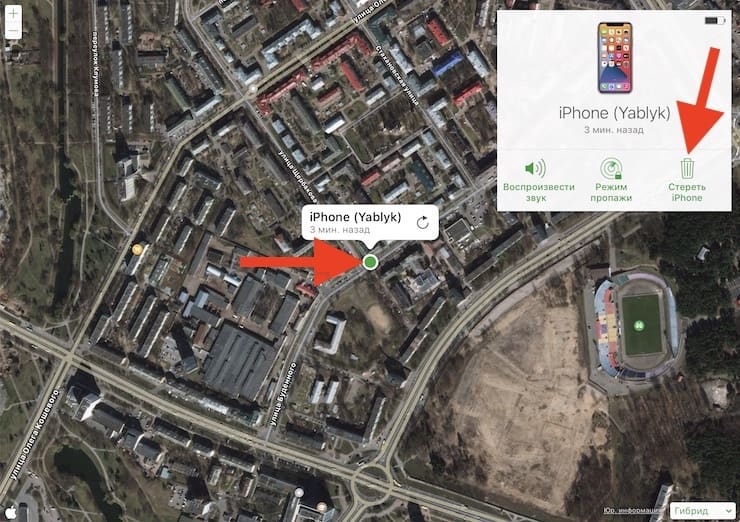Viewport: 740px width, 522px height.
Task: Activate the Lost Mode radar icon
Action: (611, 168)
